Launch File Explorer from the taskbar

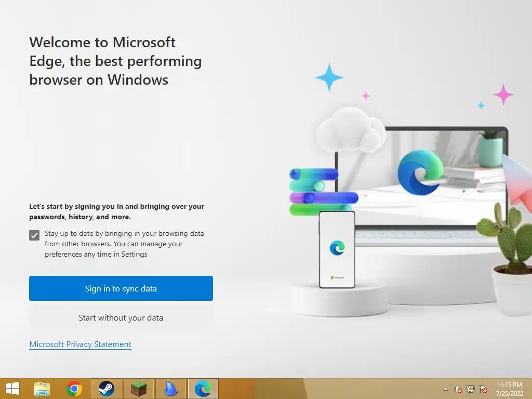(x=42, y=389)
